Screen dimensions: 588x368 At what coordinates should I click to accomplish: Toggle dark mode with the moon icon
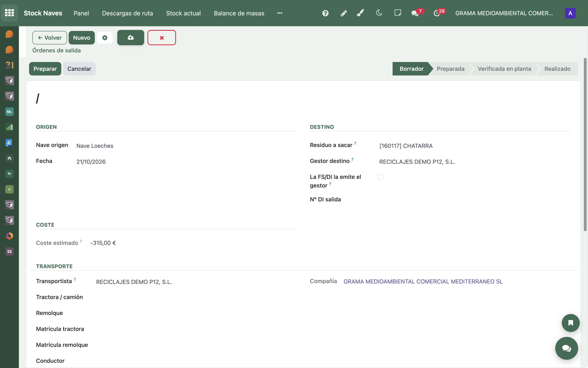point(379,13)
